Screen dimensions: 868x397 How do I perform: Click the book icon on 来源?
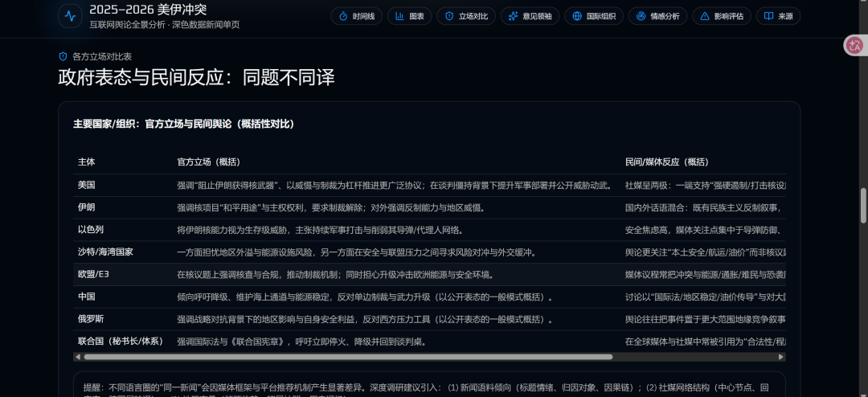768,16
